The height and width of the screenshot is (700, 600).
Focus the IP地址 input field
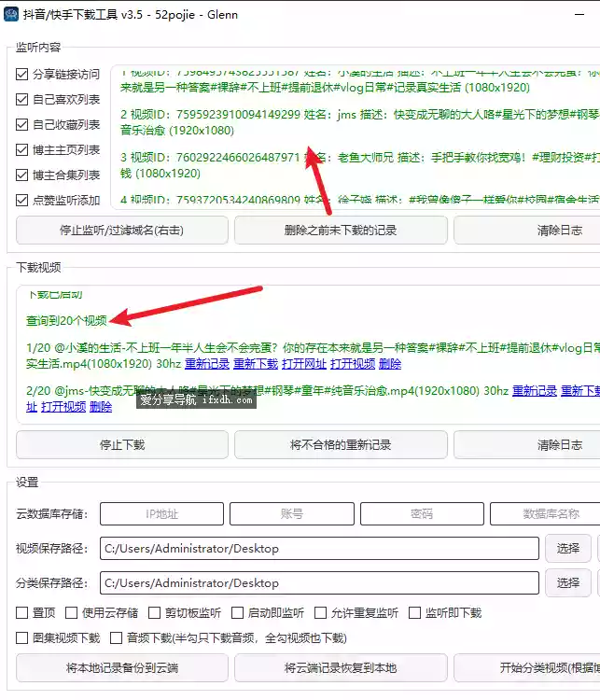(x=161, y=514)
